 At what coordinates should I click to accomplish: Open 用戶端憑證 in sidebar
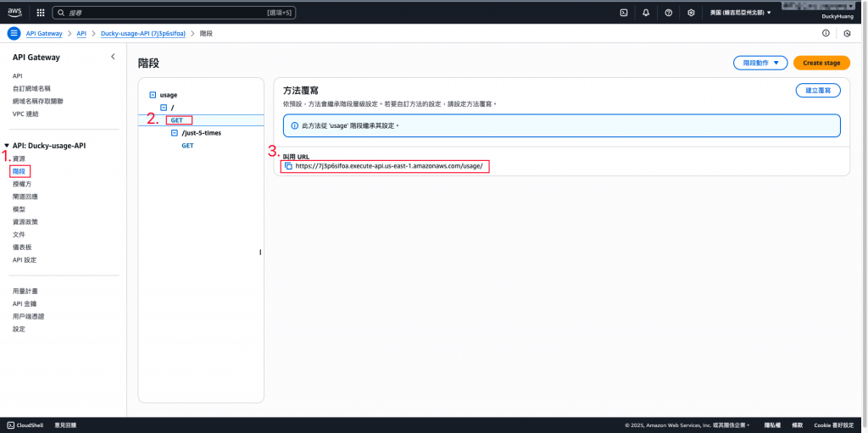point(28,316)
